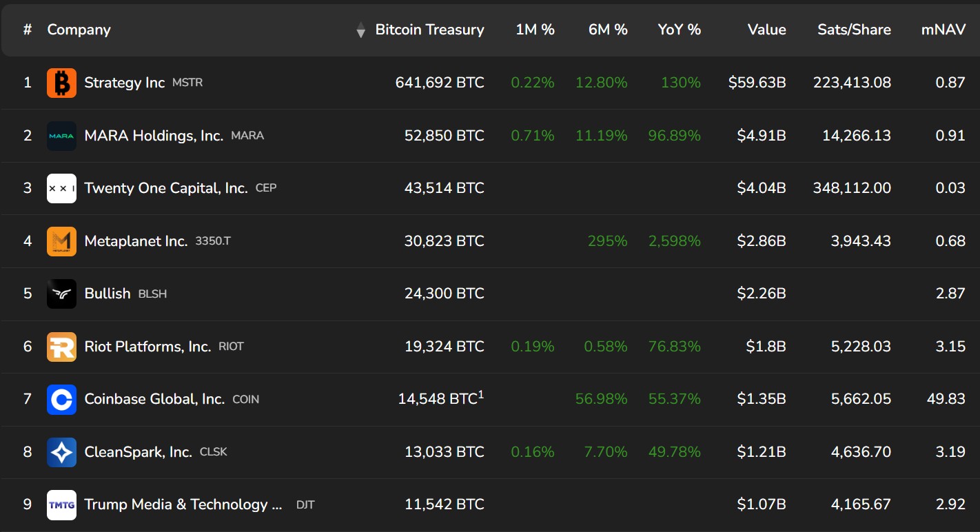Click the Bullish bull logo
The image size is (980, 532).
point(61,293)
